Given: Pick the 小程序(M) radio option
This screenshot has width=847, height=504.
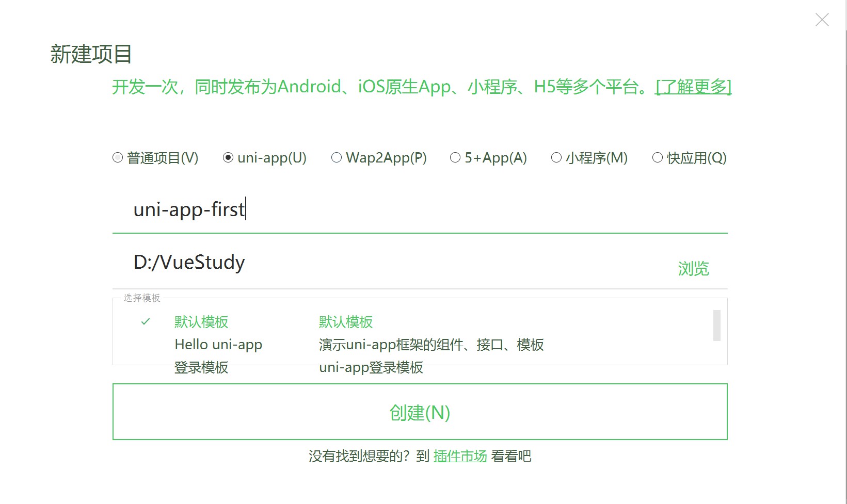Looking at the screenshot, I should tap(556, 158).
